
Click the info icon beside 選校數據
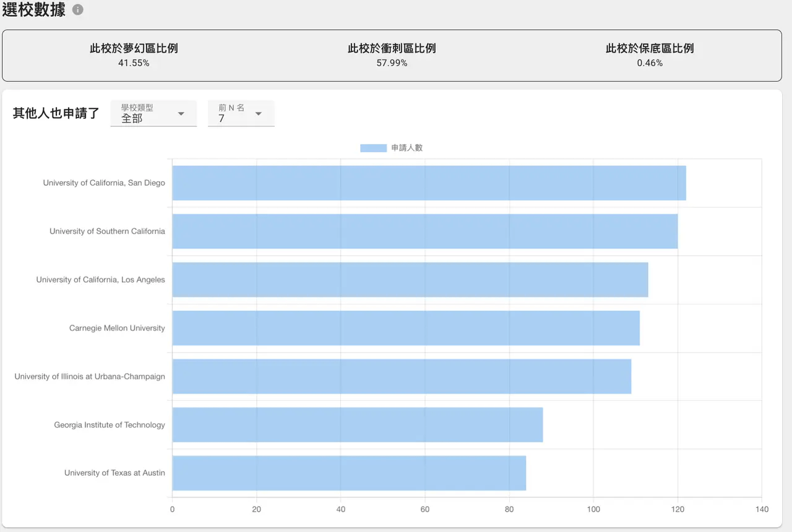point(77,10)
